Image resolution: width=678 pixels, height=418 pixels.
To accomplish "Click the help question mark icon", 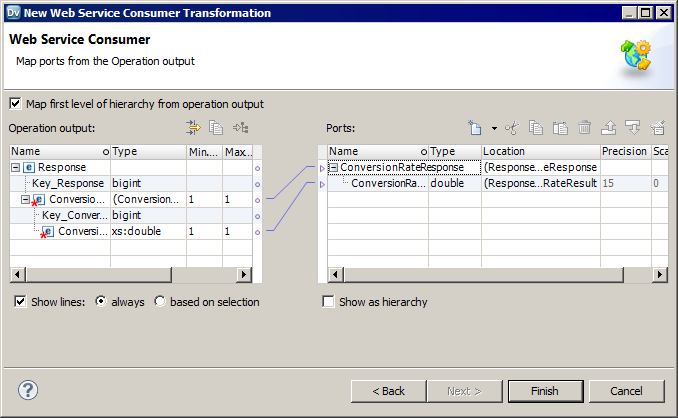I will (x=28, y=389).
